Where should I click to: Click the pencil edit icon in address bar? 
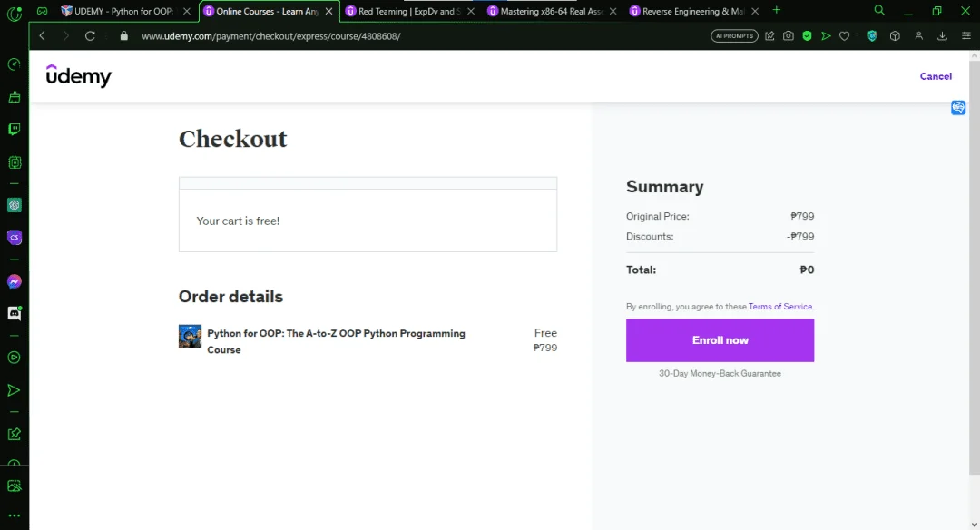point(769,36)
